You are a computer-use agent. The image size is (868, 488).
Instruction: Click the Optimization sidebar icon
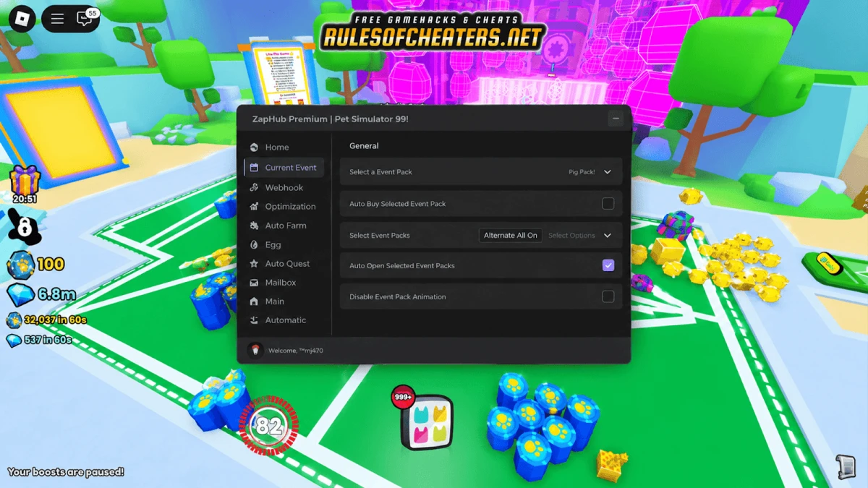tap(254, 206)
